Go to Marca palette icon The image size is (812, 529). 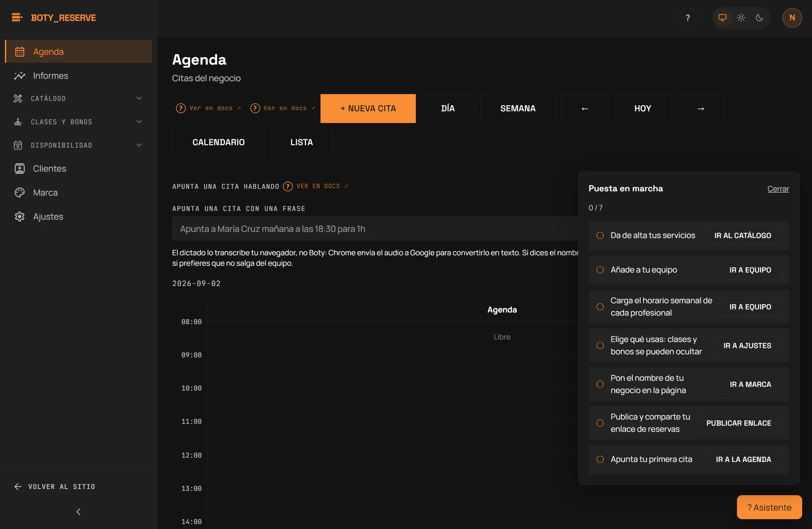19,193
